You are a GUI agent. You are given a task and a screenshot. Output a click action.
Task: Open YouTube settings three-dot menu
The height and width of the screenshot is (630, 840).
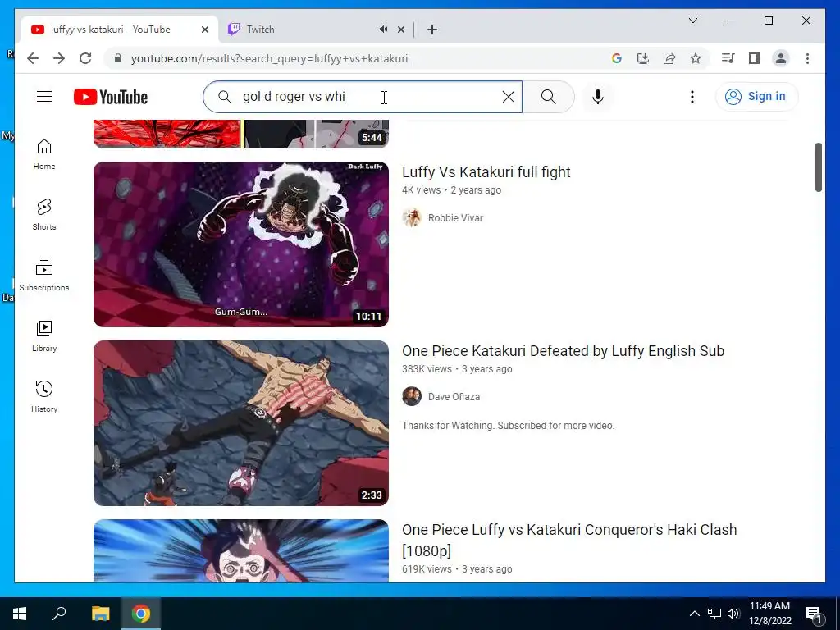[692, 97]
